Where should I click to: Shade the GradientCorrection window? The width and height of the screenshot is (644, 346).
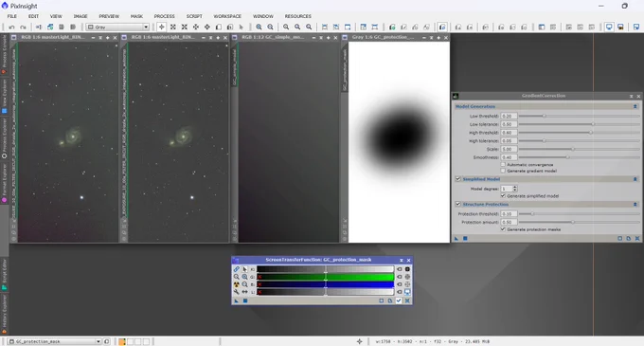tap(632, 96)
